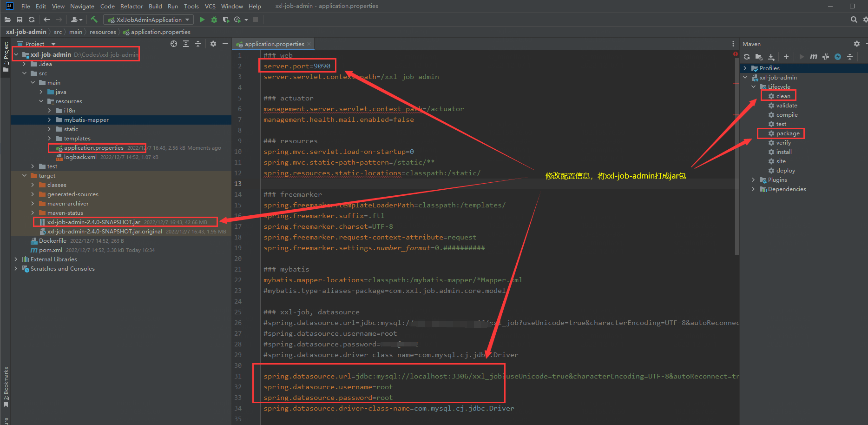Click the Build Project hammer icon

(x=94, y=20)
